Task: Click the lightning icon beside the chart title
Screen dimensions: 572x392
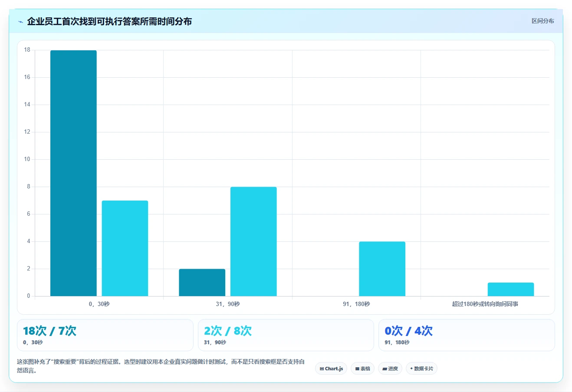Action: click(x=20, y=22)
